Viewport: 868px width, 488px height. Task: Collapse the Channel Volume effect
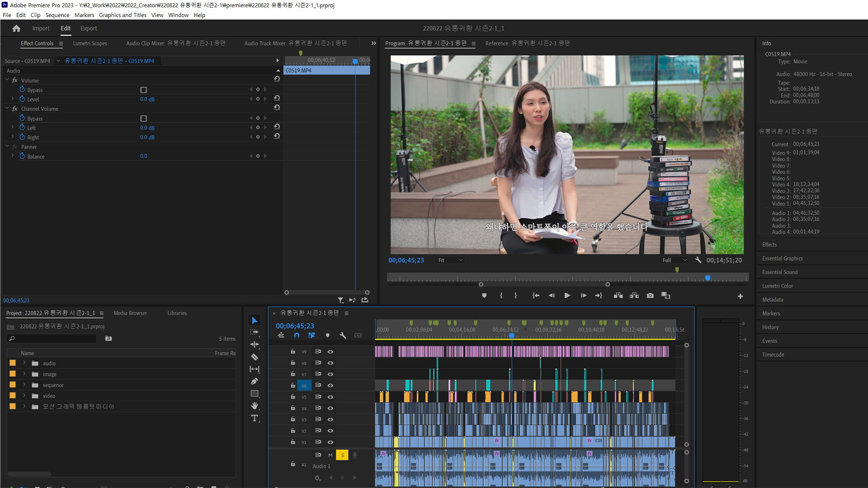click(x=7, y=108)
